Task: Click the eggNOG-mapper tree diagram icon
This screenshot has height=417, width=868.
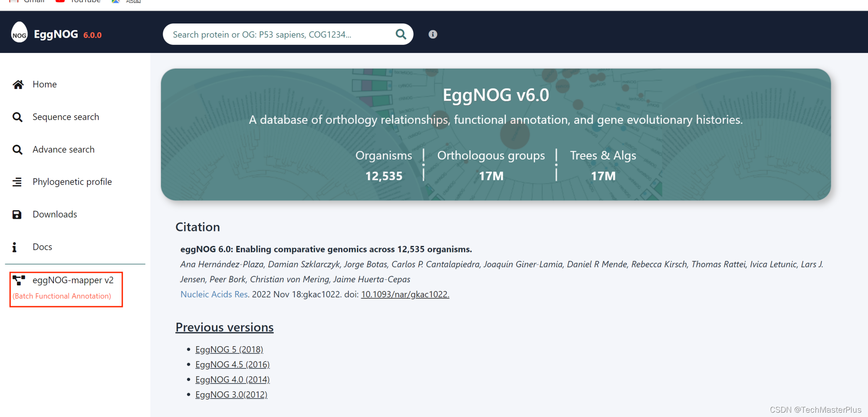Action: click(x=19, y=280)
